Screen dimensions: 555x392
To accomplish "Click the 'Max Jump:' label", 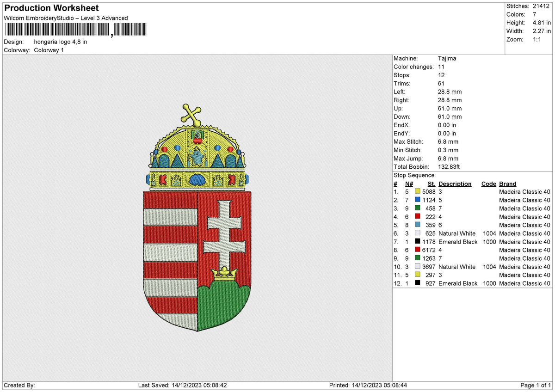I will pyautogui.click(x=407, y=158).
